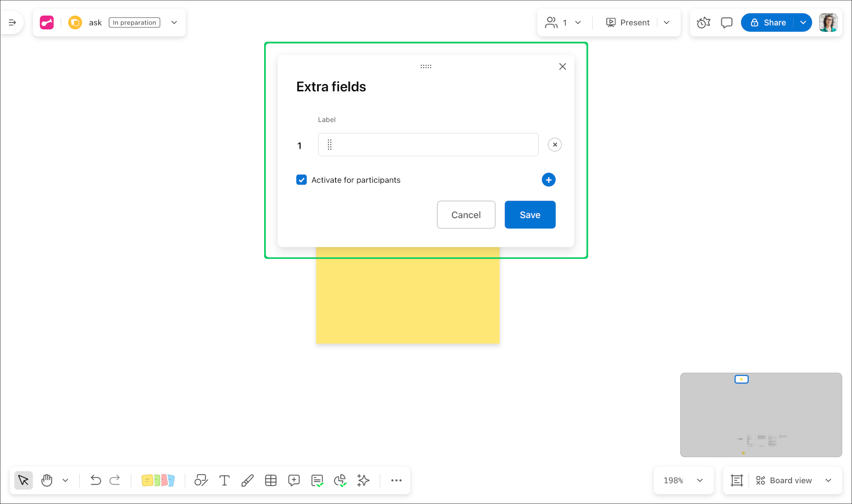Expand the Share options arrow

(x=803, y=23)
